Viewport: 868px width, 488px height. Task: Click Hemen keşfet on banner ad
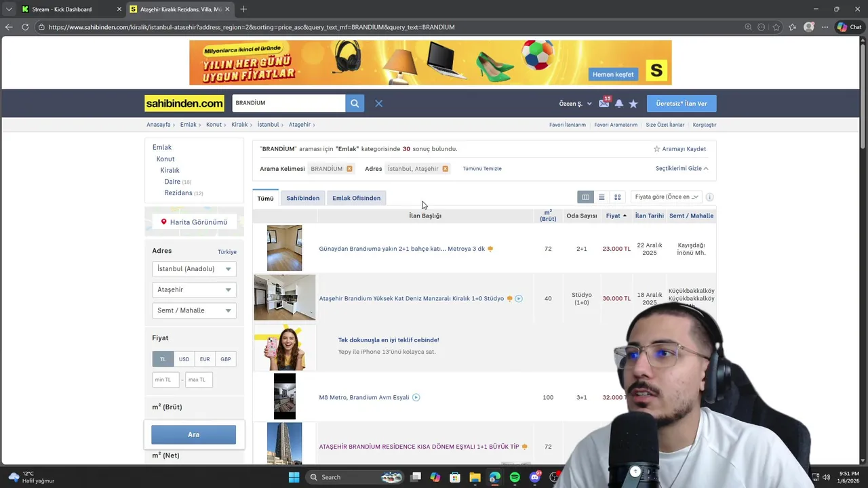pyautogui.click(x=613, y=75)
